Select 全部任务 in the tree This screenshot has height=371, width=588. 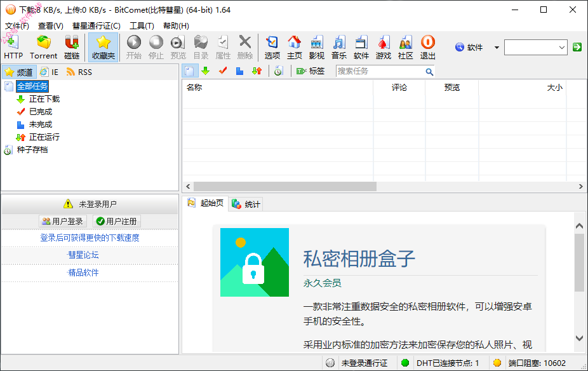(32, 86)
